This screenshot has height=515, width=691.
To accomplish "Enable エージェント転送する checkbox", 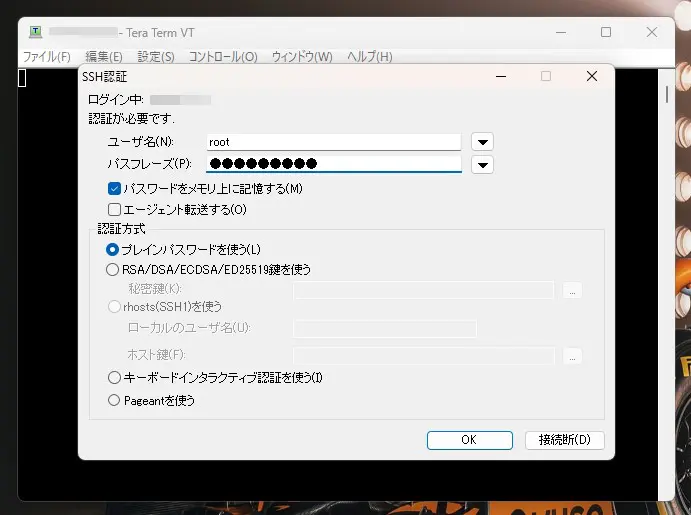I will (114, 210).
